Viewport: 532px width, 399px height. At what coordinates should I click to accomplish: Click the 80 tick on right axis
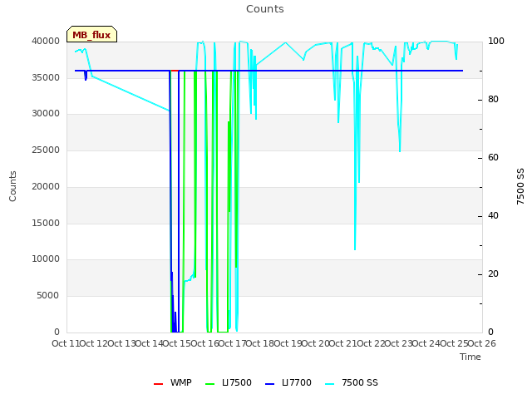(x=493, y=100)
